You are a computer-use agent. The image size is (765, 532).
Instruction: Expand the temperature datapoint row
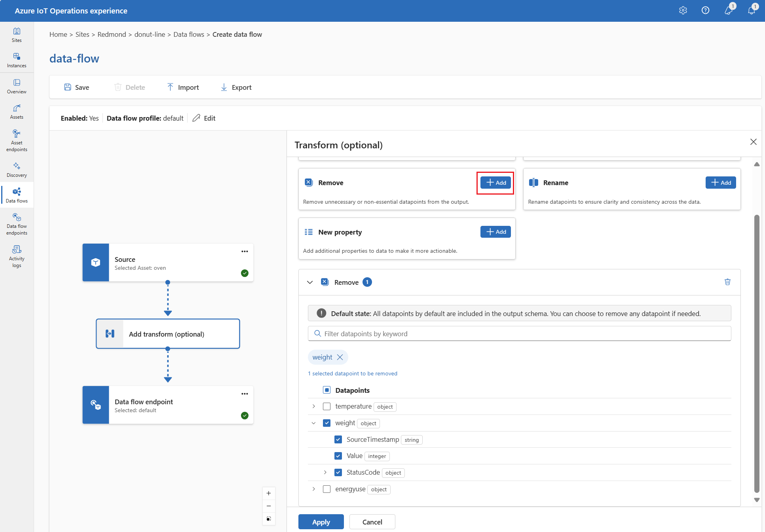coord(313,406)
